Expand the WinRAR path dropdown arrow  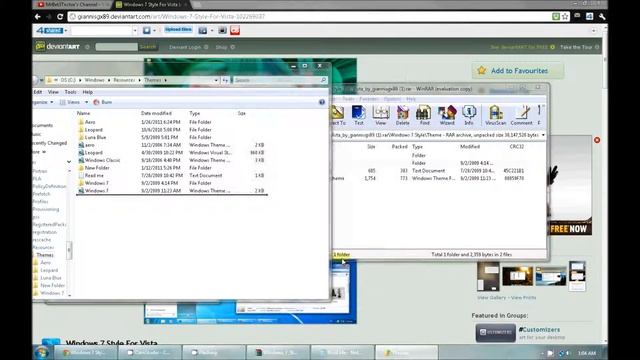(543, 135)
